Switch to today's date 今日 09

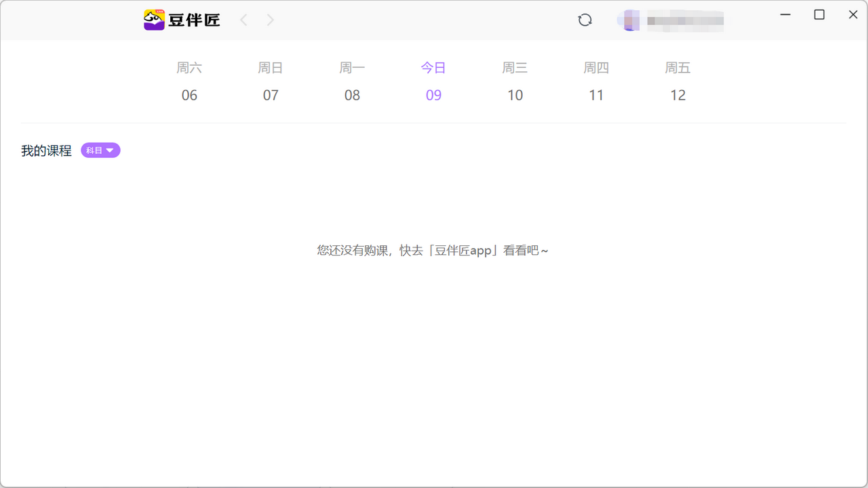433,81
